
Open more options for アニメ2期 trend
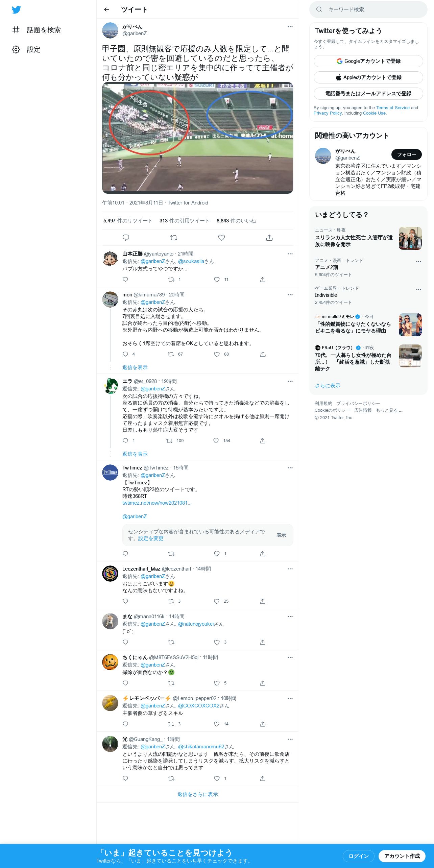(x=418, y=262)
